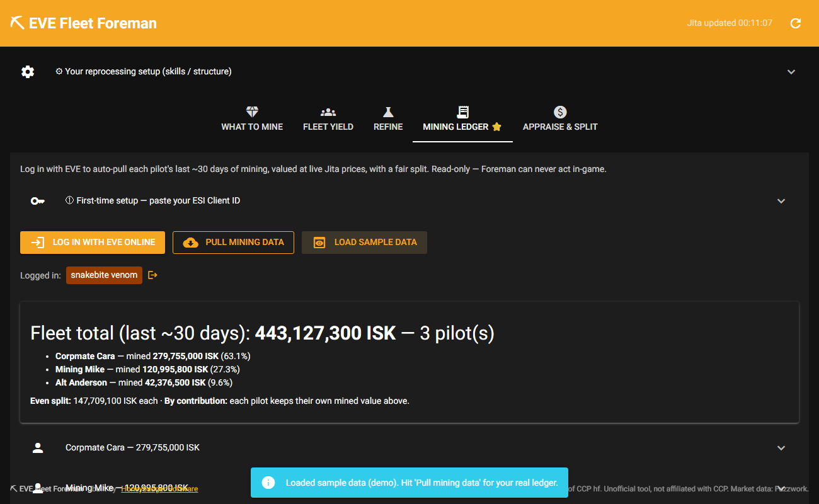The image size is (819, 504).
Task: Open the What to Mine tab
Action: [x=252, y=120]
